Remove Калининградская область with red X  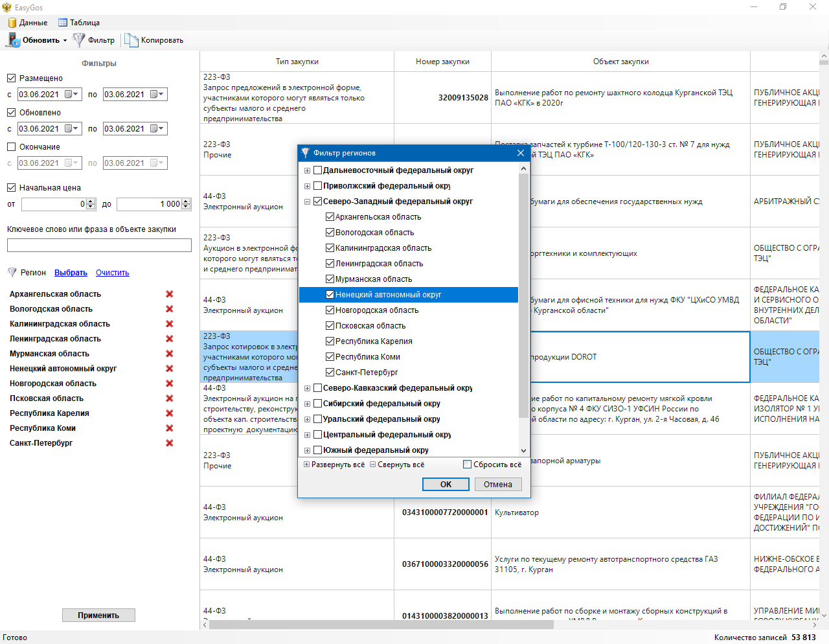170,324
